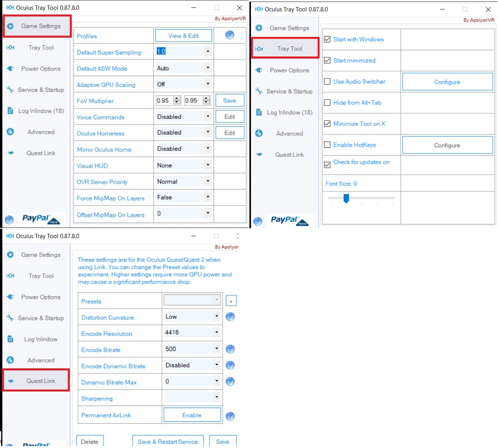Screen dimensions: 498x448
Task: Open OVR Server Priority dropdown
Action: click(x=208, y=181)
